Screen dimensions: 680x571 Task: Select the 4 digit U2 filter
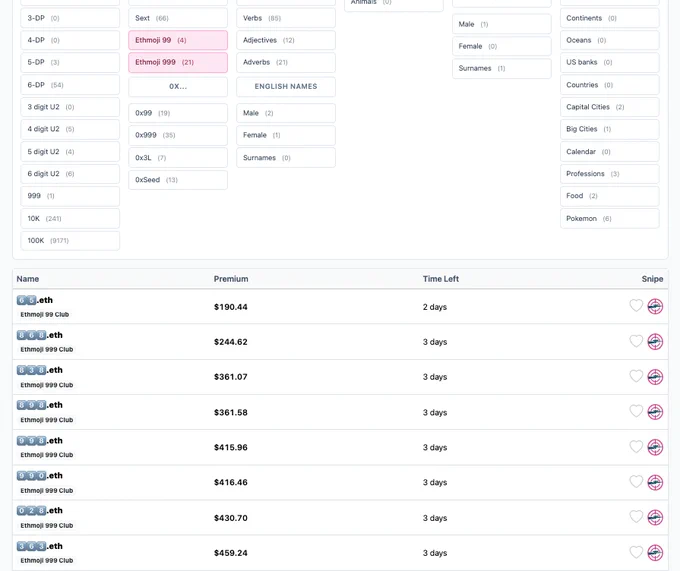(70, 129)
